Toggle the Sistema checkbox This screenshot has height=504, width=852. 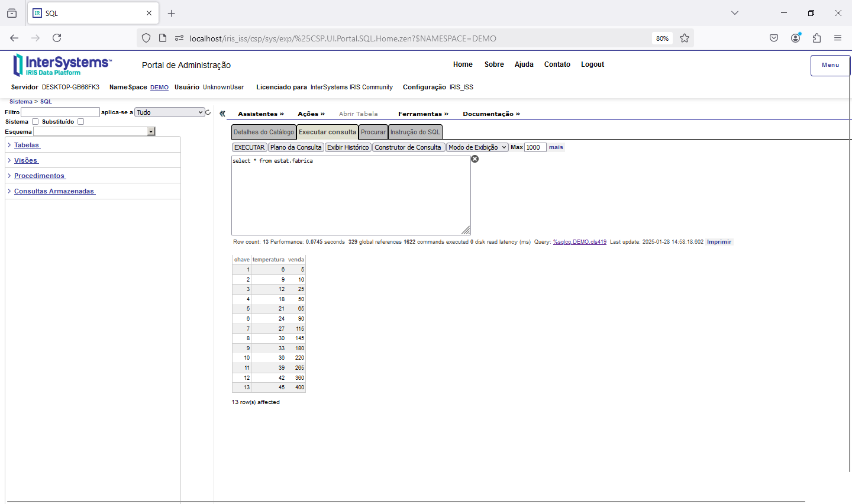pos(35,122)
